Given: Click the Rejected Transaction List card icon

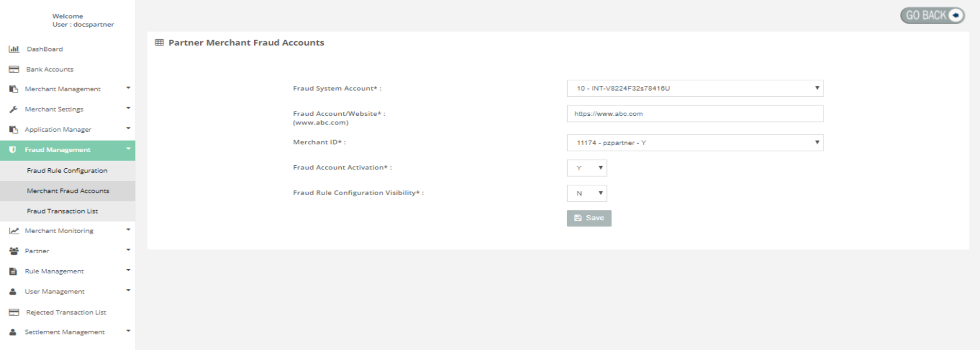Looking at the screenshot, I should 14,312.
